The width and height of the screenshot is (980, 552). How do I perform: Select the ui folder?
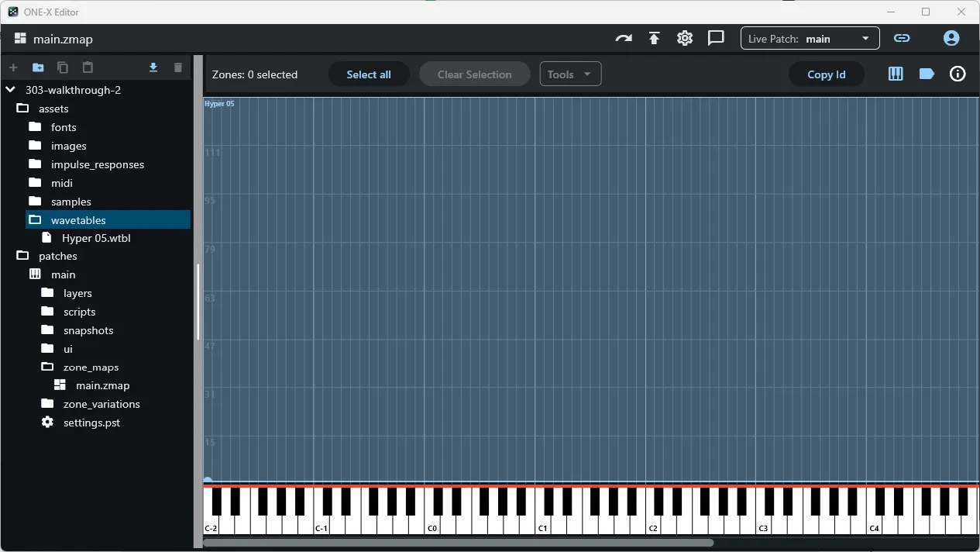click(67, 349)
